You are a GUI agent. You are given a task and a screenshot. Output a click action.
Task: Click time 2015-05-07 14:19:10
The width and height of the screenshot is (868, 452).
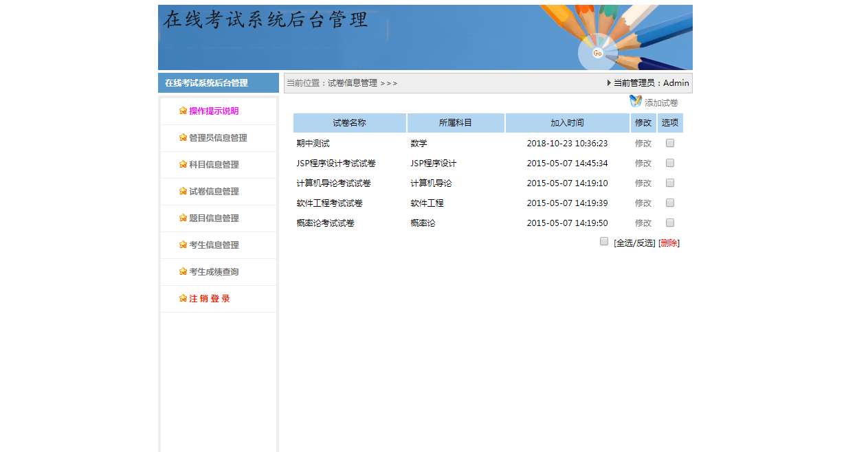pos(567,183)
